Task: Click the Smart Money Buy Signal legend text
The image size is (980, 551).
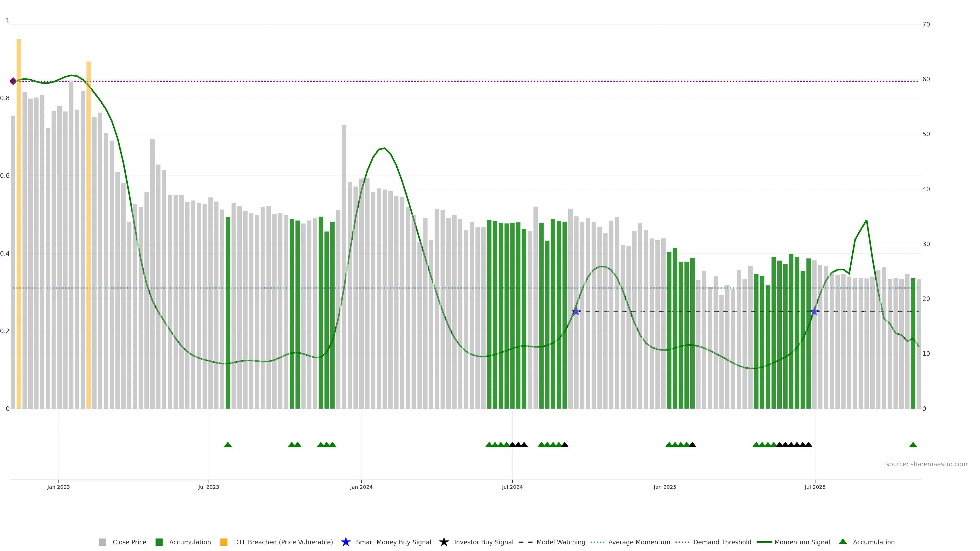Action: [393, 542]
